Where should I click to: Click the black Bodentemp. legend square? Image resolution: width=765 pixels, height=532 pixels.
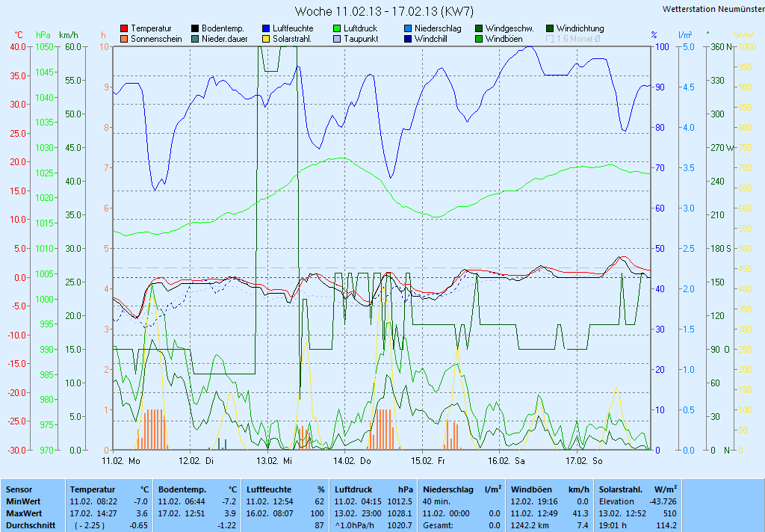[195, 29]
